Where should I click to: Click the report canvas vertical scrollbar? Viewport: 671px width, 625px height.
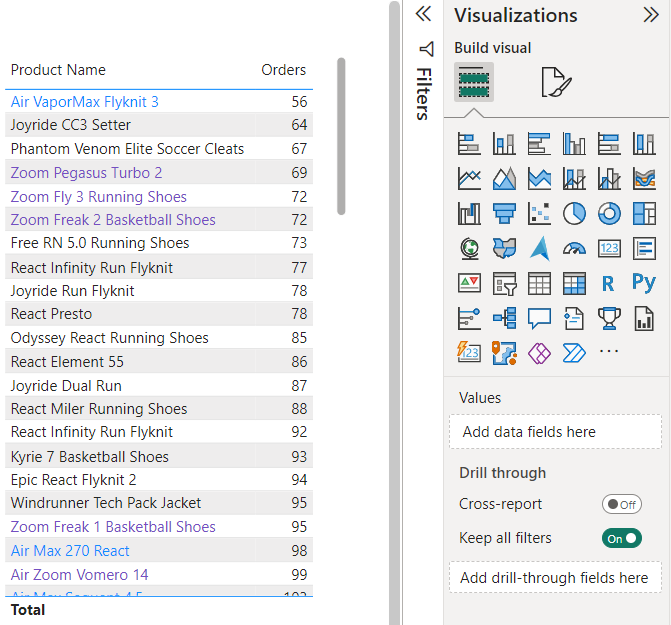[394, 312]
